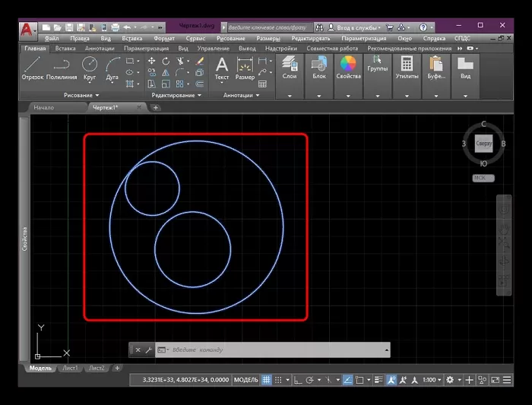Click the Explode tool icon

pyautogui.click(x=200, y=72)
